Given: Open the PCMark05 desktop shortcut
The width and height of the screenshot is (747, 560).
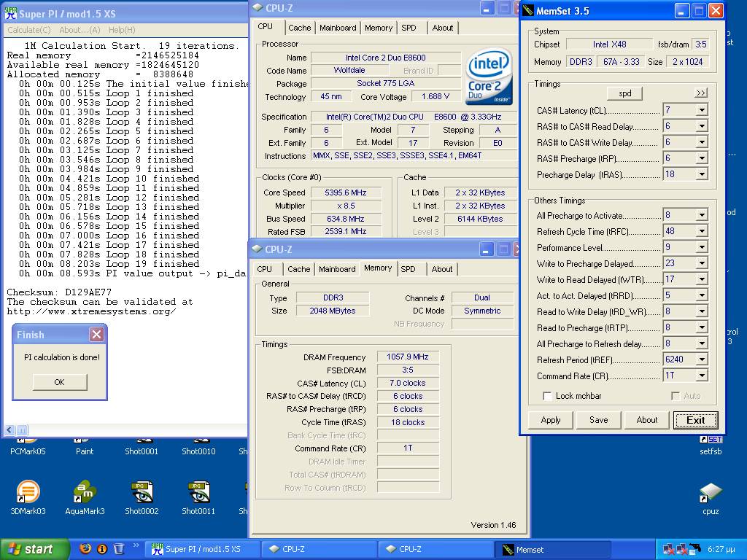Looking at the screenshot, I should point(28,447).
